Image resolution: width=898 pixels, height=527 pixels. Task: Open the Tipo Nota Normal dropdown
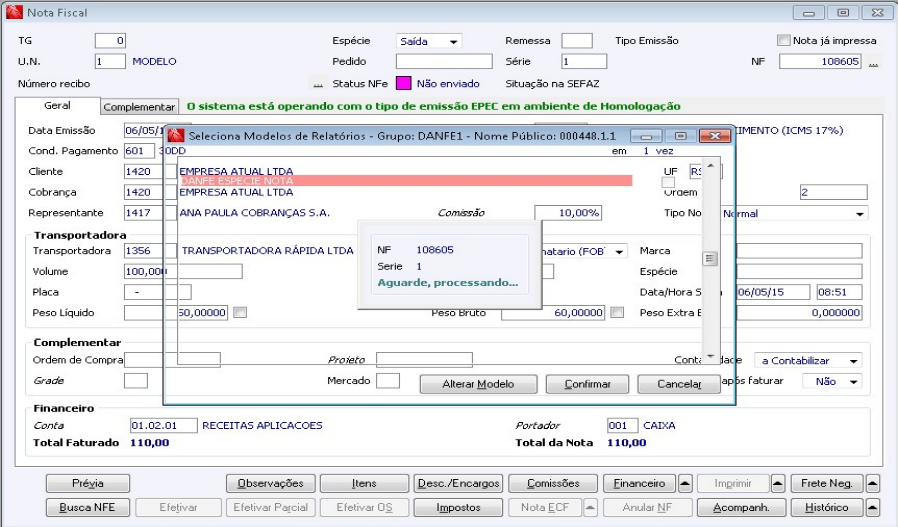[x=859, y=214]
